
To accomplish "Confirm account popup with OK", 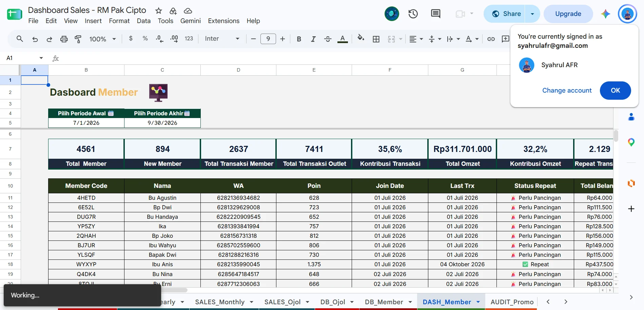I will coord(616,91).
